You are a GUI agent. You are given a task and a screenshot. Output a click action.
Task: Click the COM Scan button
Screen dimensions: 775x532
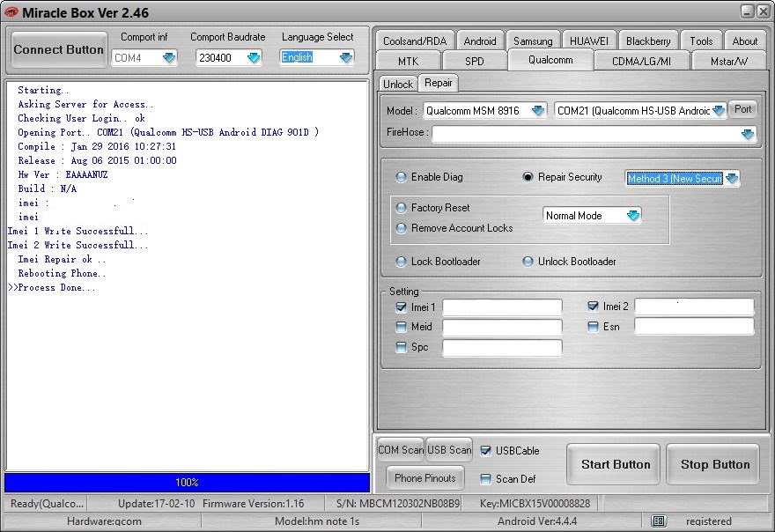(x=401, y=450)
